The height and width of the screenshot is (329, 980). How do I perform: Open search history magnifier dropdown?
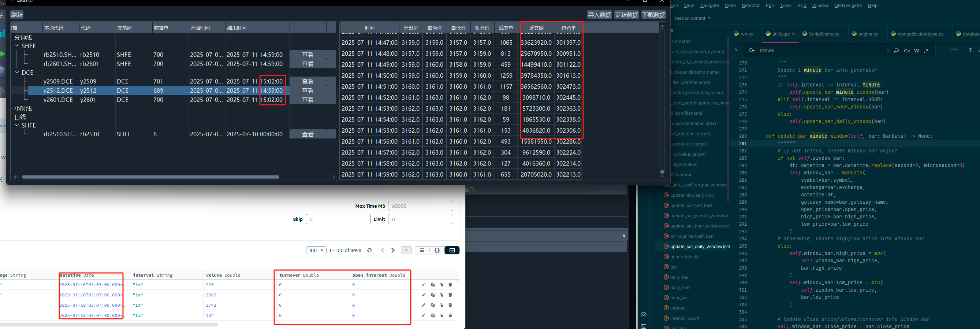coord(751,50)
